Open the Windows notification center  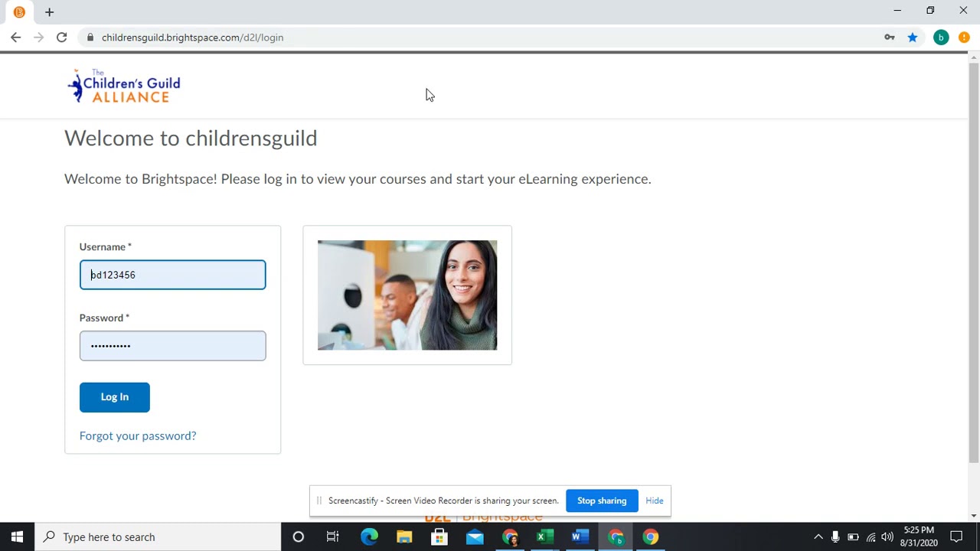[x=956, y=537]
